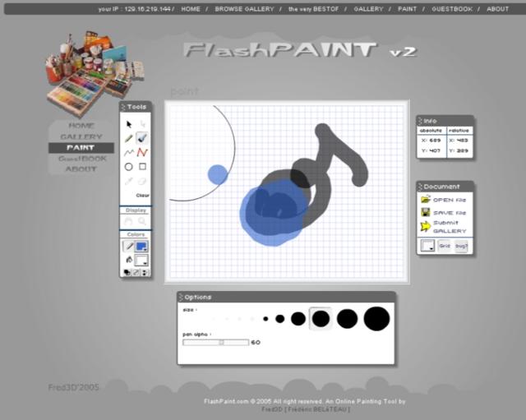The width and height of the screenshot is (526, 420).
Task: Open ABOUT in top navigation bar
Action: click(x=497, y=9)
